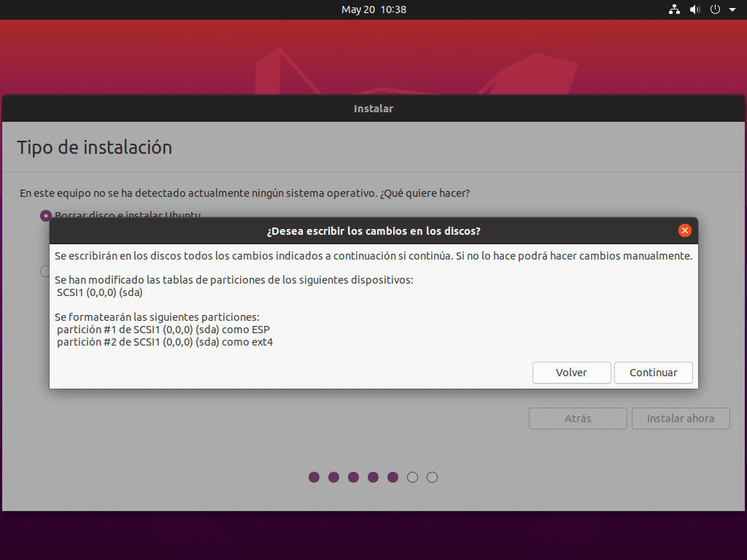Click the dialog title about escribir los cambios

click(x=373, y=231)
